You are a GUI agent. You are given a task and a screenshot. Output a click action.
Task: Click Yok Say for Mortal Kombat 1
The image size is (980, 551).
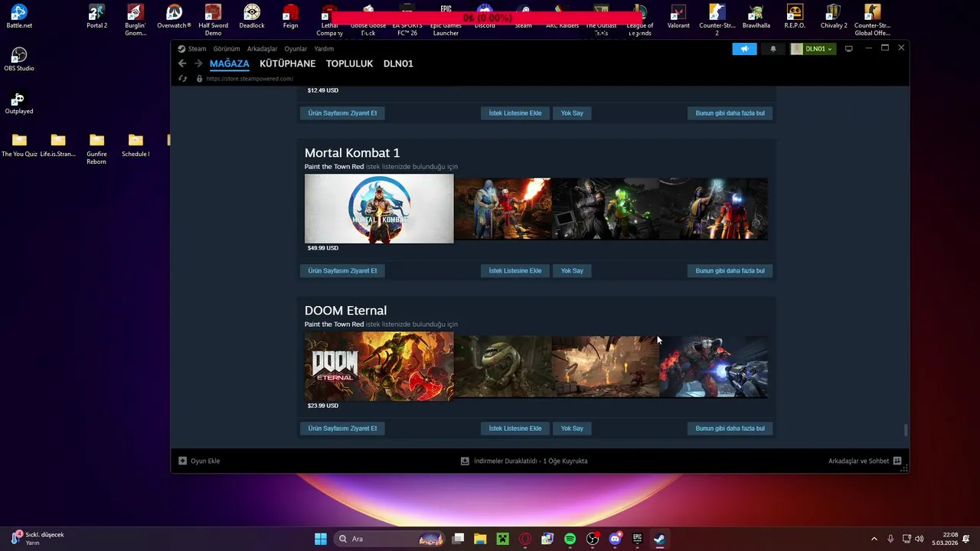572,271
